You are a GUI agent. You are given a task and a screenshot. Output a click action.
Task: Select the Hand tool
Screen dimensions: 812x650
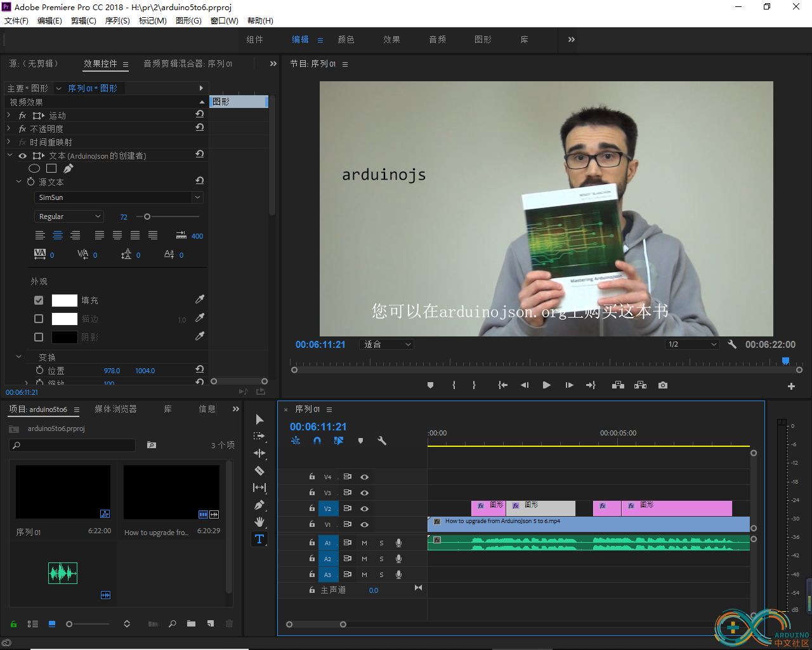pyautogui.click(x=259, y=522)
